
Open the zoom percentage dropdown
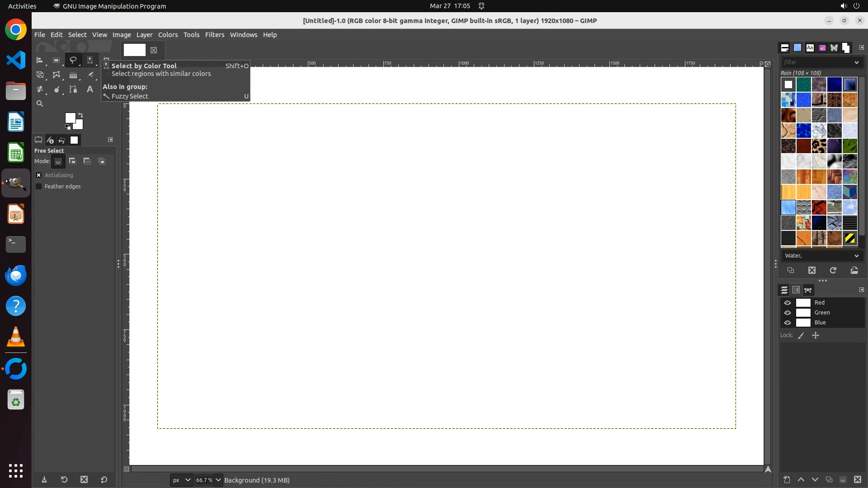218,480
